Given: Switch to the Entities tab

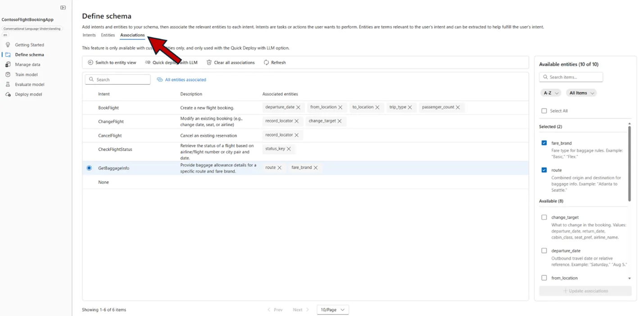Looking at the screenshot, I should pos(108,35).
